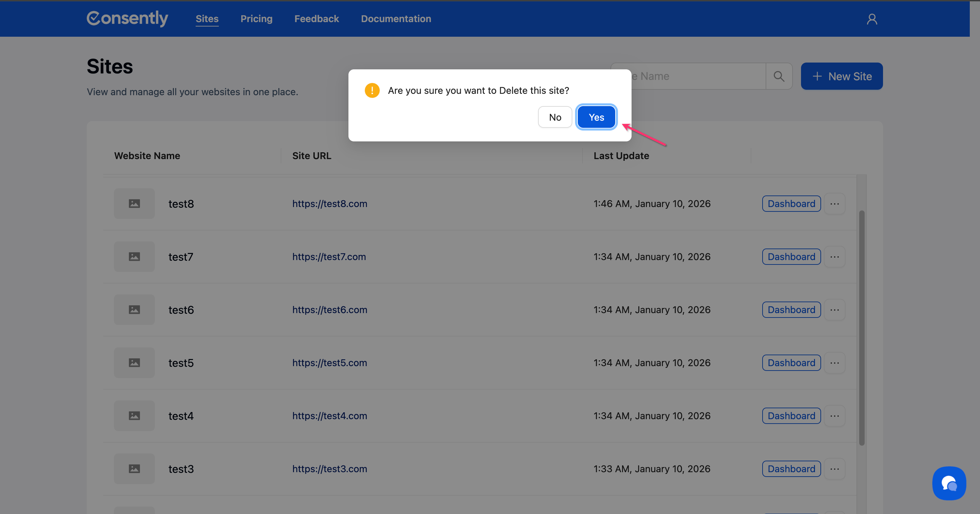The width and height of the screenshot is (980, 514).
Task: Cancel deletion with the No button
Action: click(555, 117)
